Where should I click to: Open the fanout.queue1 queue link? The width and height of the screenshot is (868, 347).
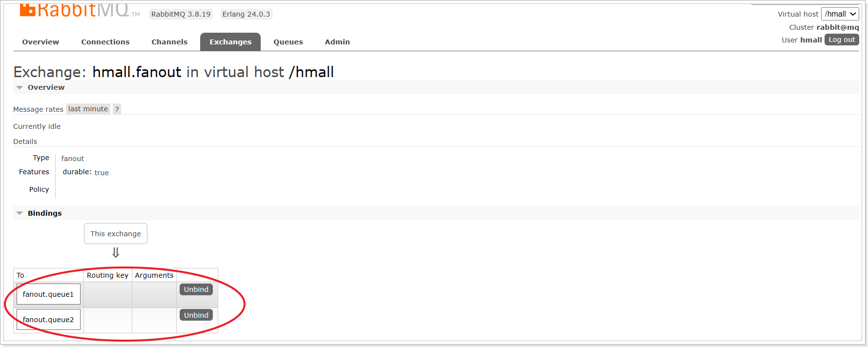[x=48, y=294]
